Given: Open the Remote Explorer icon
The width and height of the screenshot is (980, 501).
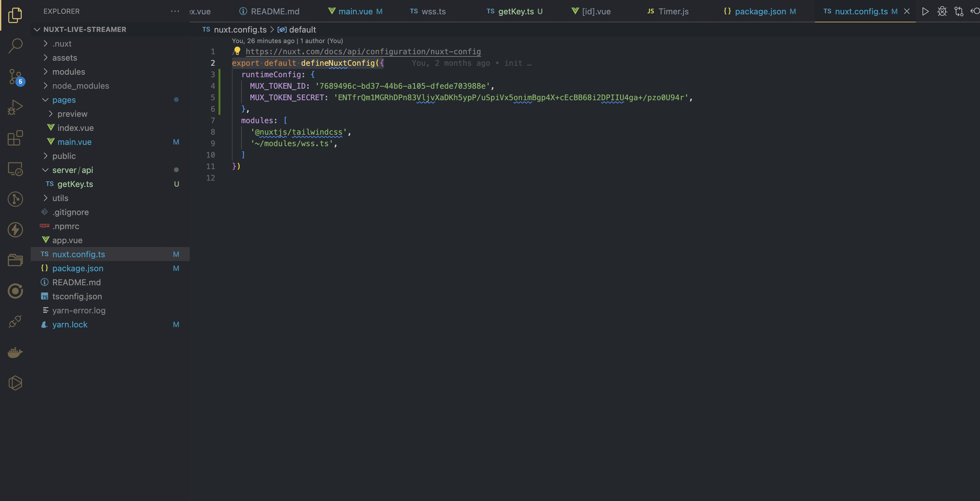Looking at the screenshot, I should click(x=15, y=169).
